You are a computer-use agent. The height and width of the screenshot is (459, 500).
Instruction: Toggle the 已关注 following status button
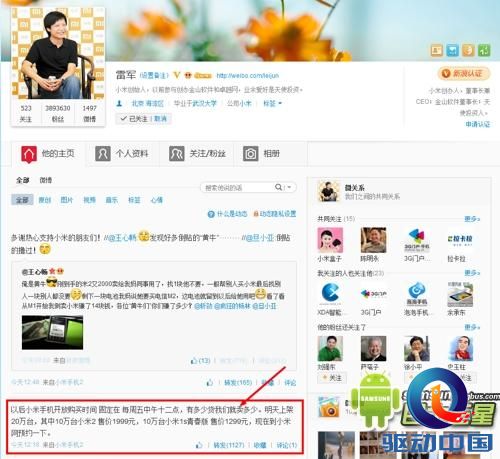tap(144, 119)
